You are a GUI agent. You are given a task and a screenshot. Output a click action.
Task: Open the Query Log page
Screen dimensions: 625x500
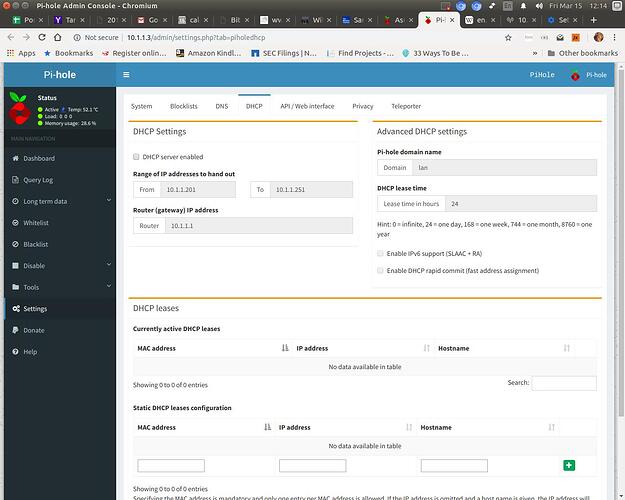(37, 179)
